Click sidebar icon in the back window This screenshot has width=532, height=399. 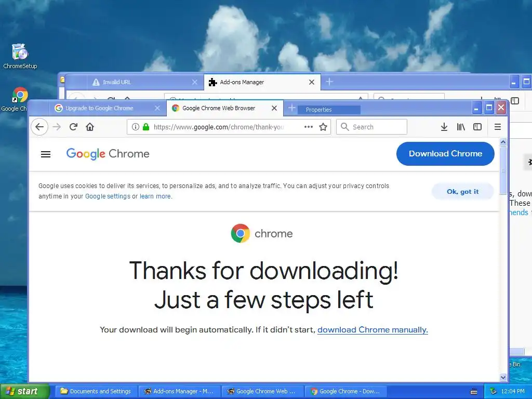tap(515, 100)
